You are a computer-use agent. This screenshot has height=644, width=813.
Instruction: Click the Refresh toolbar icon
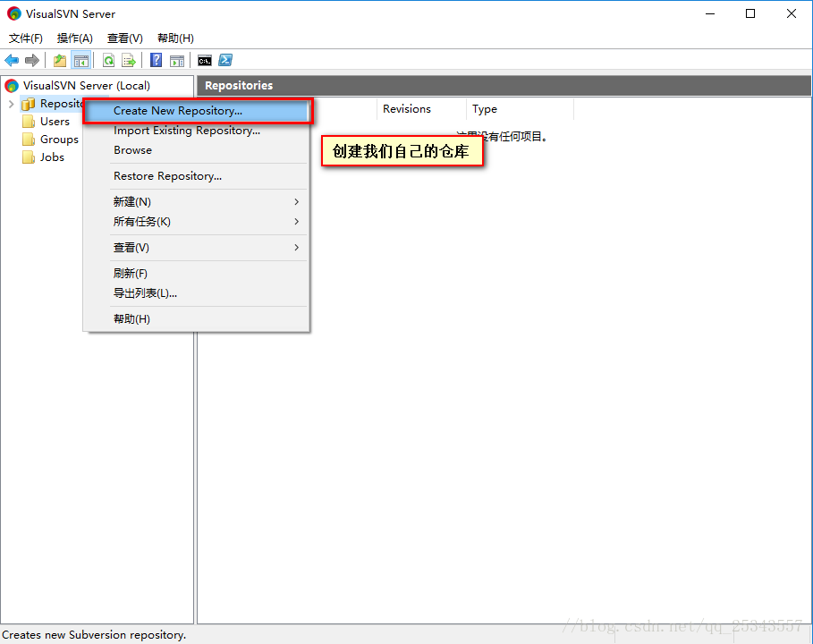[108, 61]
